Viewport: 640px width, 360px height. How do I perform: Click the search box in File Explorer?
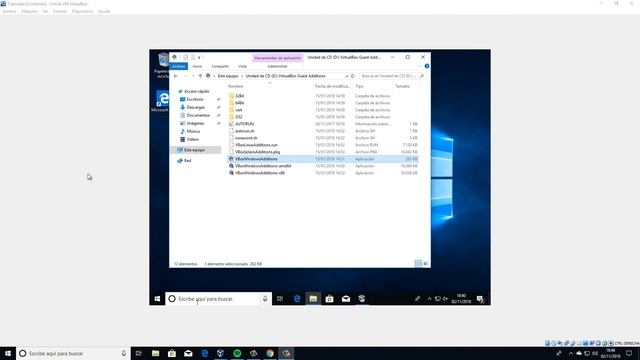(392, 76)
